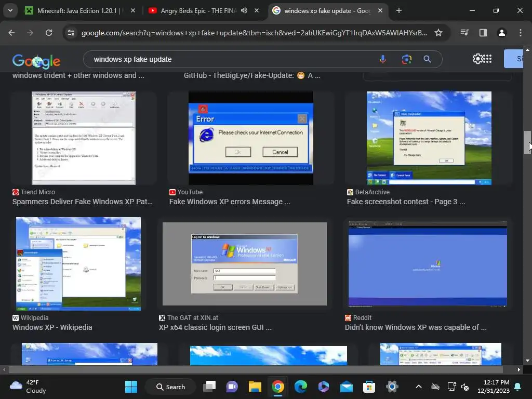Screen dimensions: 532x399
Task: Bookmark this page with the star
Action: 438,33
